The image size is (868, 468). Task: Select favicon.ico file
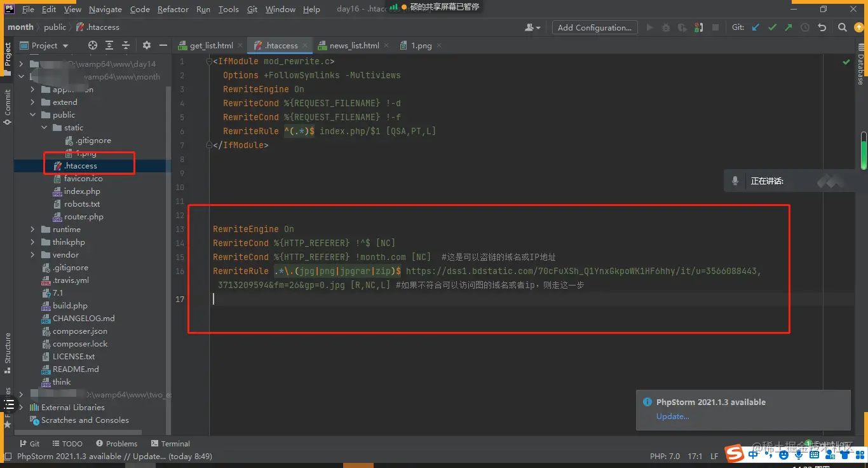[83, 179]
